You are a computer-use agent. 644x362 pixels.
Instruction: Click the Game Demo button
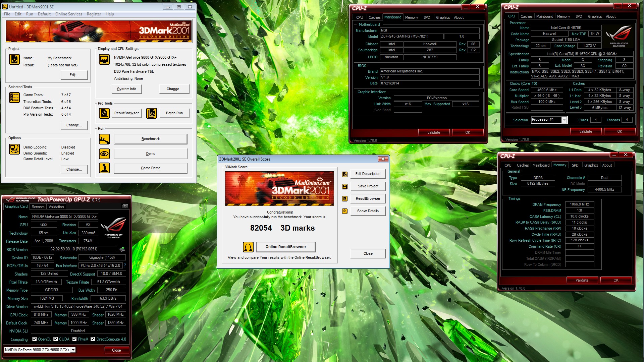point(151,168)
